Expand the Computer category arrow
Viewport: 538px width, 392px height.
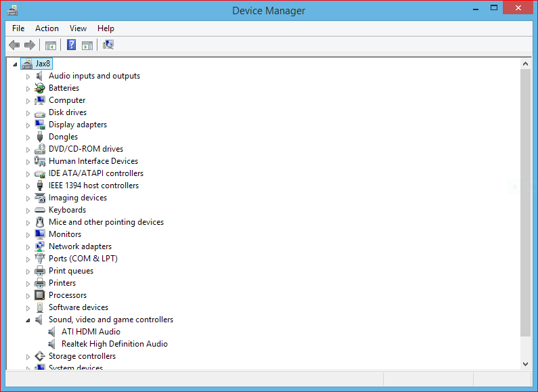coord(28,101)
